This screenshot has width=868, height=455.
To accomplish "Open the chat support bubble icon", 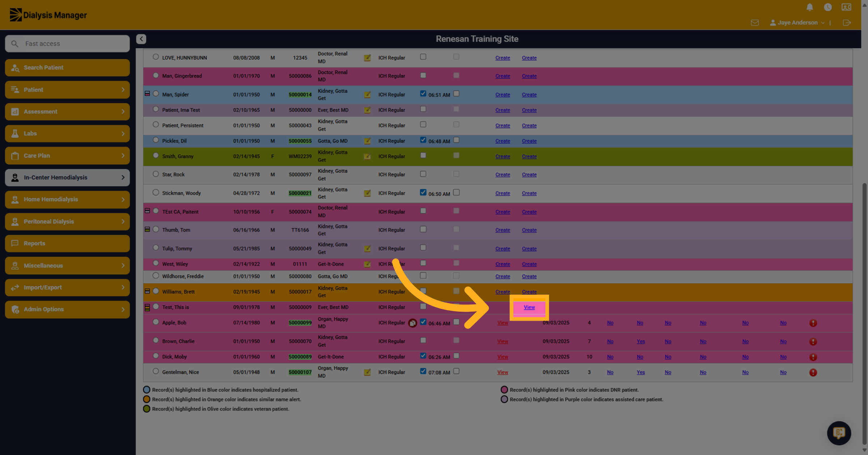I will click(839, 433).
